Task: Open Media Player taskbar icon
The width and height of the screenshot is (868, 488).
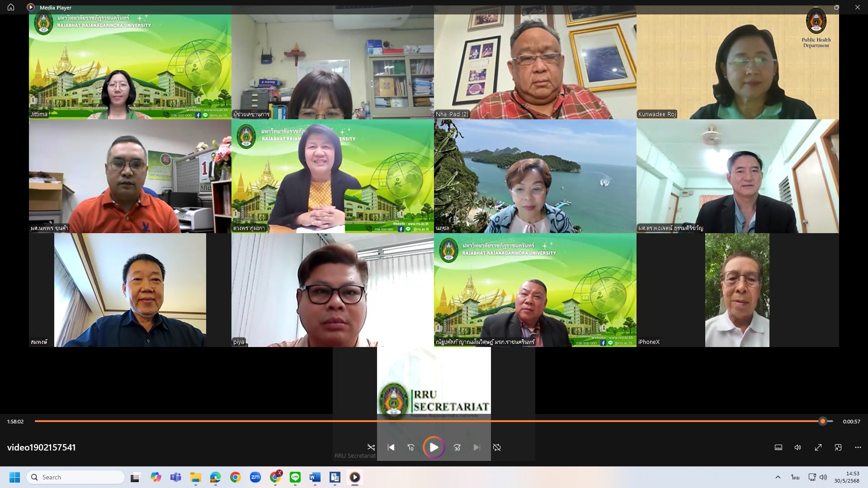Action: (355, 477)
